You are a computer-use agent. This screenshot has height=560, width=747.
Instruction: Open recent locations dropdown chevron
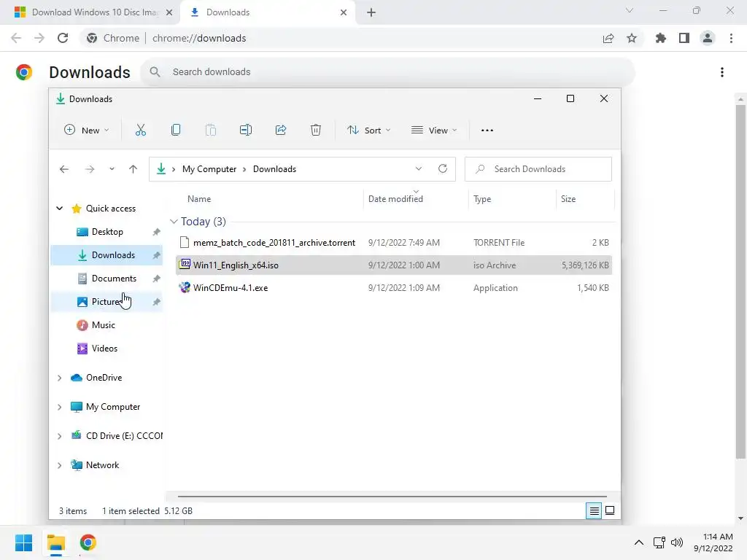(112, 169)
